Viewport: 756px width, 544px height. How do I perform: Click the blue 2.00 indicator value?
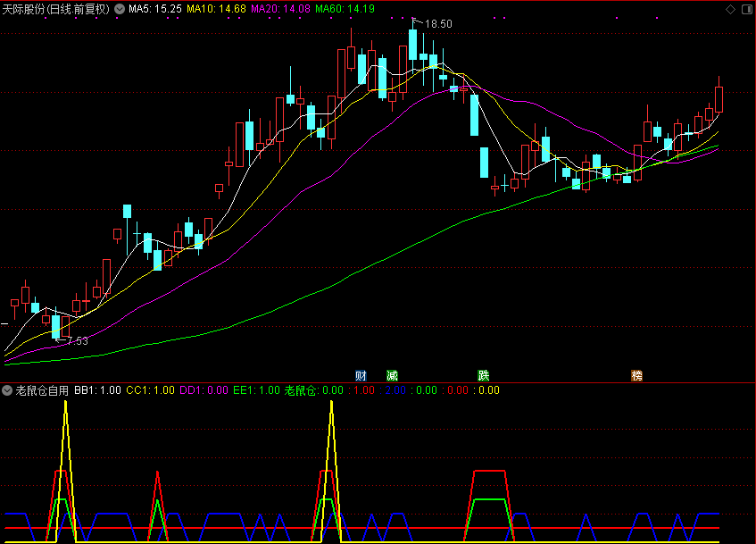395,390
